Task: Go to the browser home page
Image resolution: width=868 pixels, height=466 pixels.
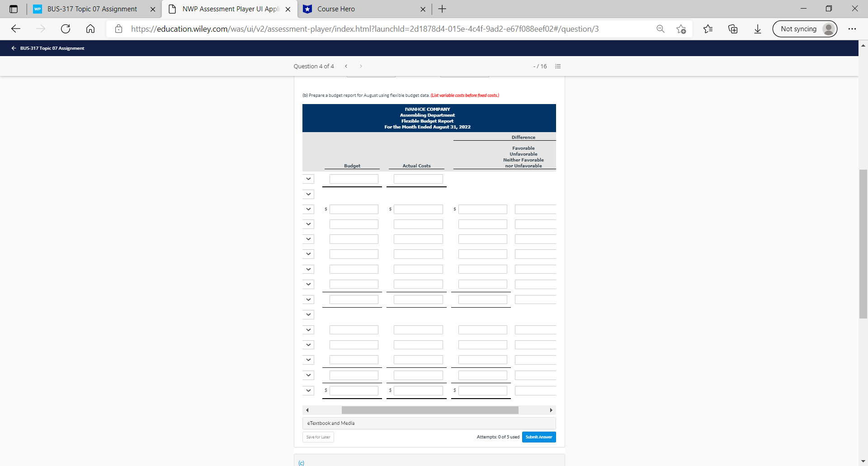Action: (90, 29)
